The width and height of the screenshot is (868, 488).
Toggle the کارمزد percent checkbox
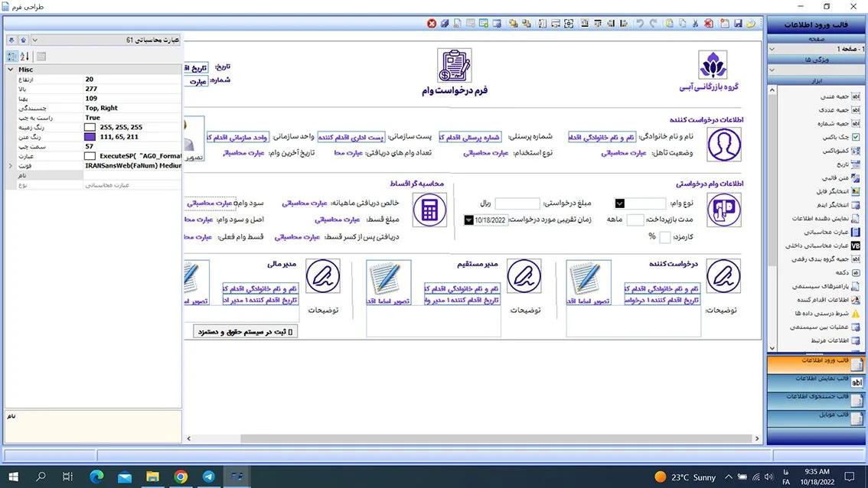pos(664,237)
